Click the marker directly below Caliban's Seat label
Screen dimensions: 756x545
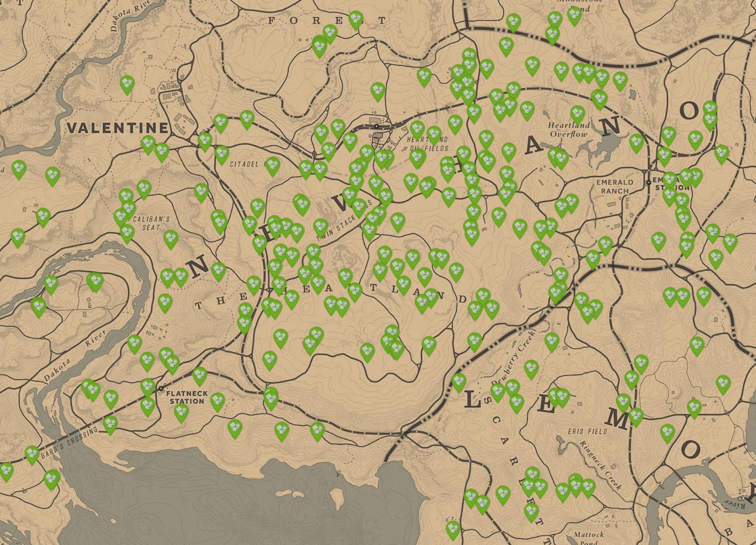[x=127, y=233]
